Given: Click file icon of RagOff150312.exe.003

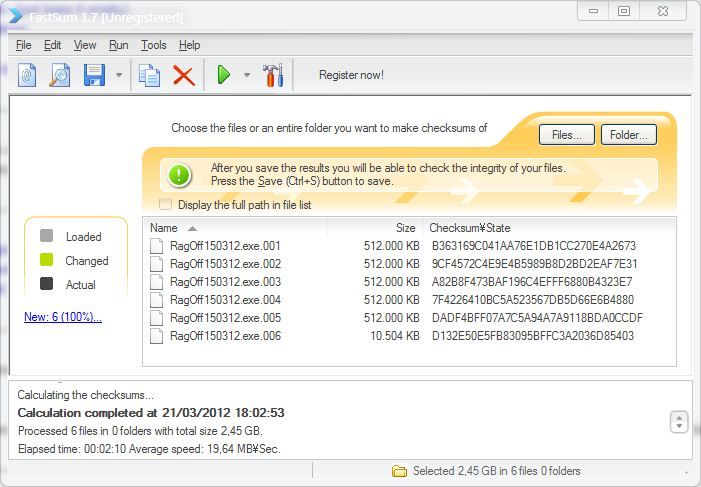Looking at the screenshot, I should (156, 282).
